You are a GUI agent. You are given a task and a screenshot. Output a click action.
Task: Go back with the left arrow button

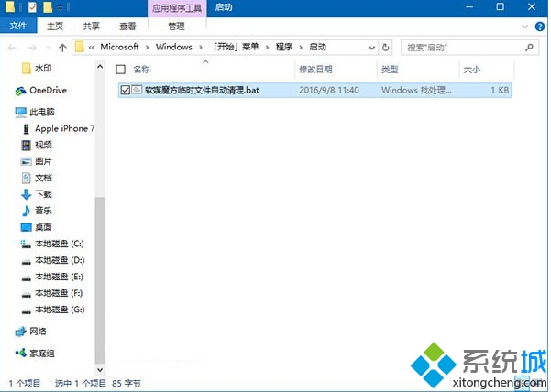11,47
